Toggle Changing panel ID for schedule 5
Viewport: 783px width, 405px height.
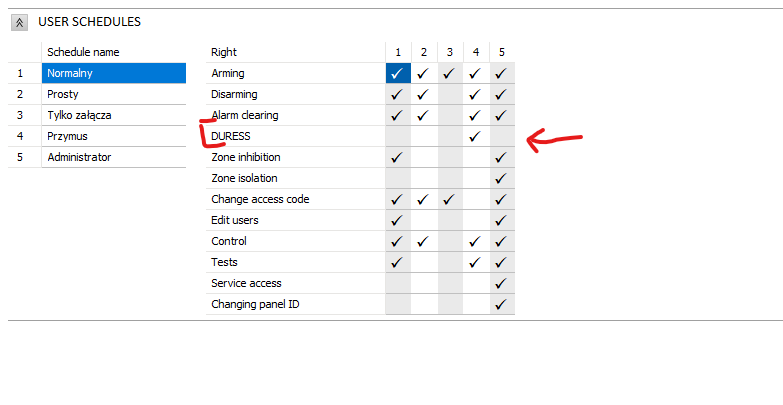tap(502, 304)
